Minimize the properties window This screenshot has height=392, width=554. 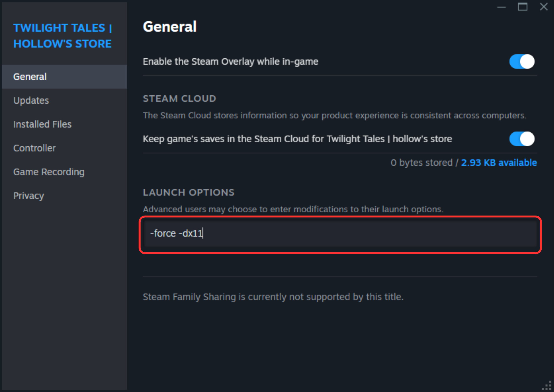501,7
